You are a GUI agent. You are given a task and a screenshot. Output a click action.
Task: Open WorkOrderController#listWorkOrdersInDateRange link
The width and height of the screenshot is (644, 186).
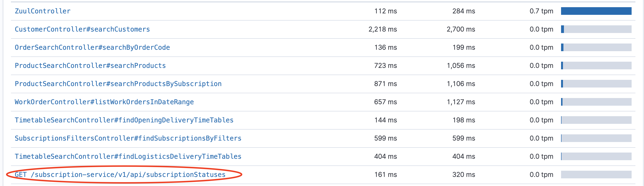104,102
